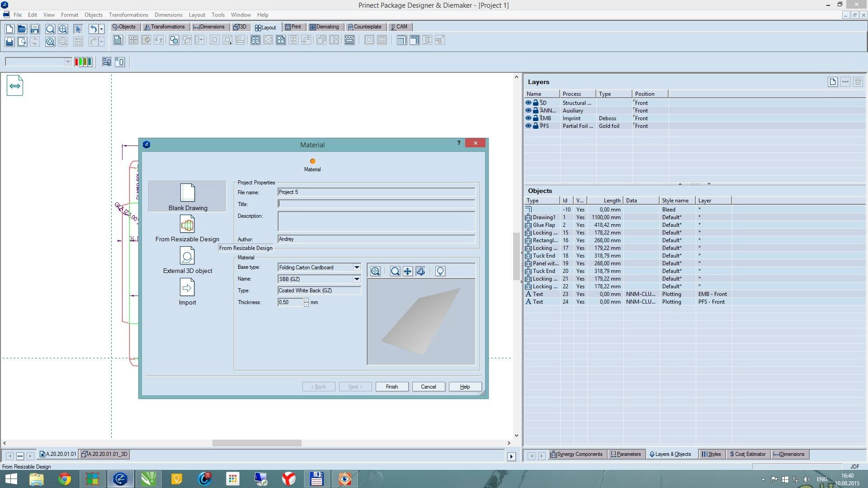Click the three-dots options icon in Layers panel
Screen dimensions: 868x488
[x=845, y=82]
